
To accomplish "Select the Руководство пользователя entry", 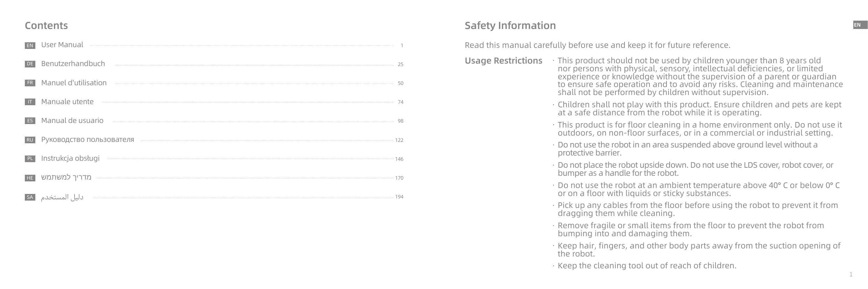I will (x=87, y=139).
